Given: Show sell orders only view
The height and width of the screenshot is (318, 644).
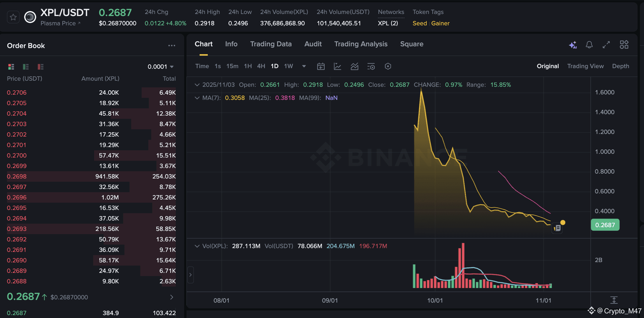Looking at the screenshot, I should click(x=41, y=67).
